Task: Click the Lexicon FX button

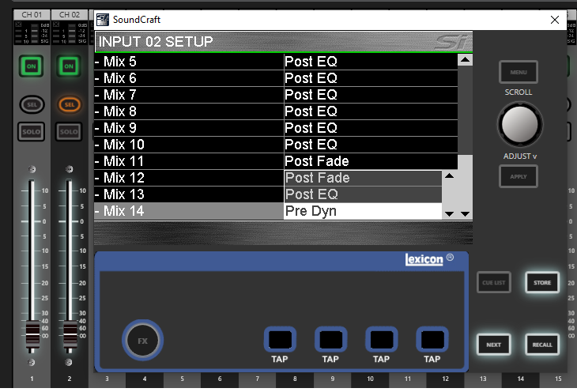Action: [143, 341]
